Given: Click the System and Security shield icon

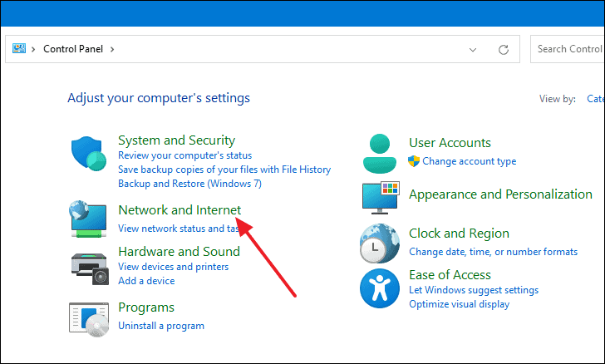Looking at the screenshot, I should (89, 153).
